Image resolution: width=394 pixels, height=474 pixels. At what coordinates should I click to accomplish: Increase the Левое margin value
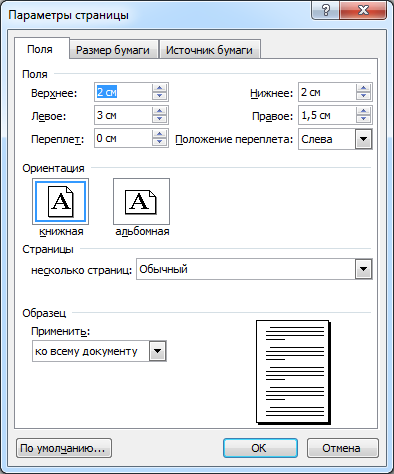pyautogui.click(x=159, y=111)
